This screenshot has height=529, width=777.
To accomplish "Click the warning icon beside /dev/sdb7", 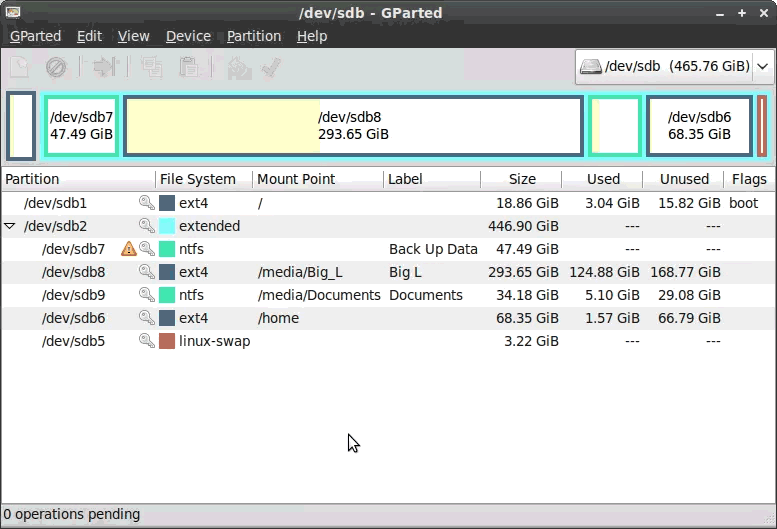I will pyautogui.click(x=129, y=248).
